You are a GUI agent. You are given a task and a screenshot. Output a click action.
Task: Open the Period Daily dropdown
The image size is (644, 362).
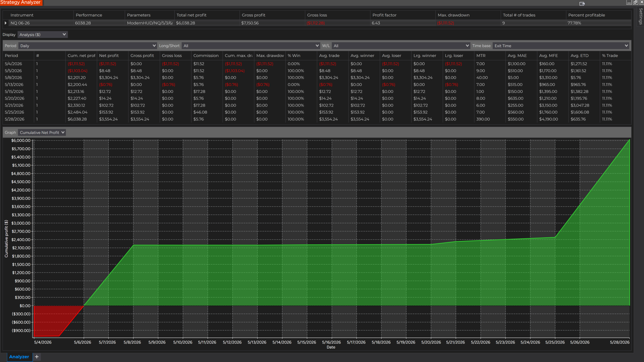pyautogui.click(x=88, y=46)
